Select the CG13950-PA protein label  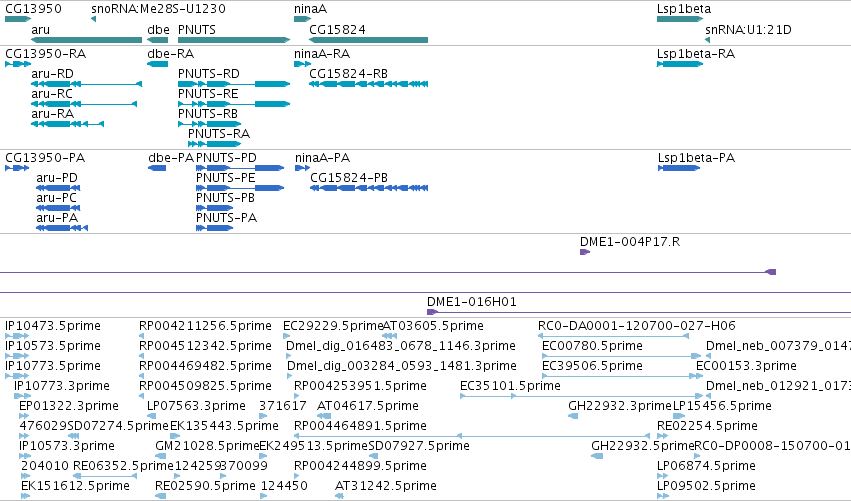45,158
